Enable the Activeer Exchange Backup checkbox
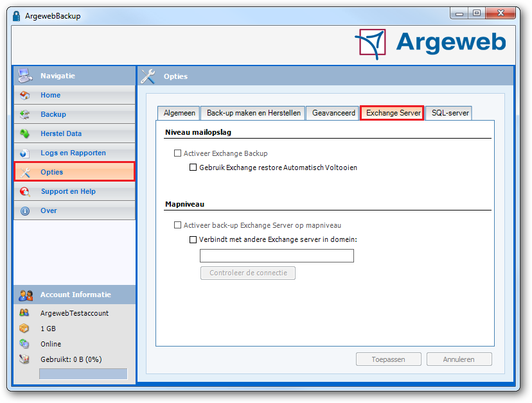 click(x=177, y=153)
